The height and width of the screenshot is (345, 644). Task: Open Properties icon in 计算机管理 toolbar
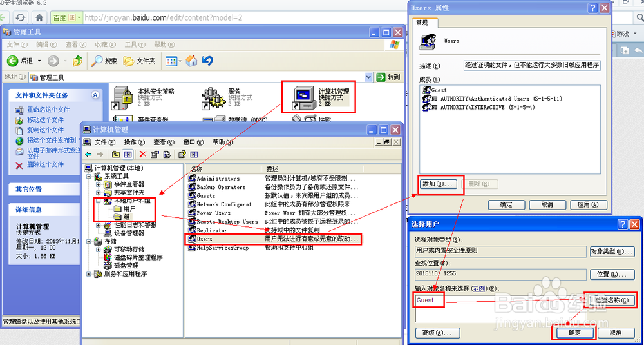(x=155, y=155)
